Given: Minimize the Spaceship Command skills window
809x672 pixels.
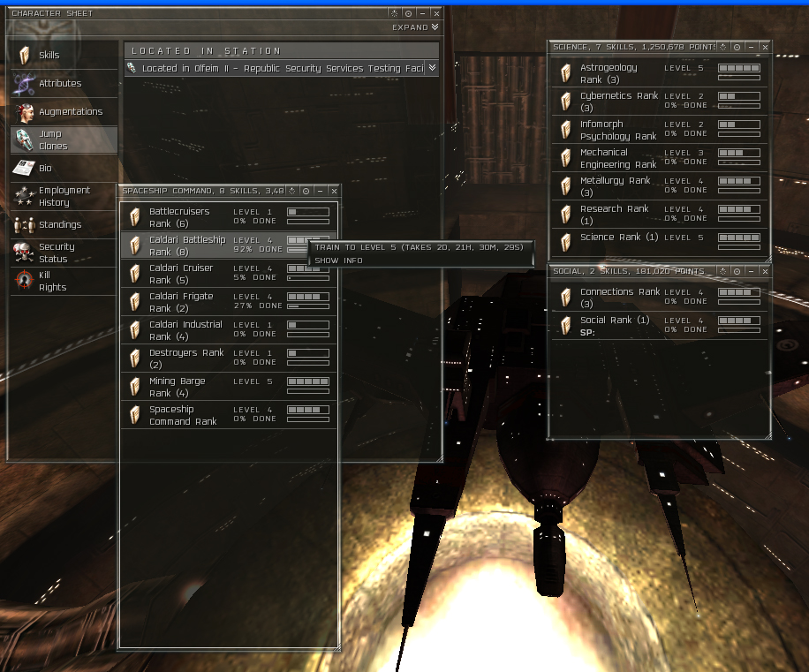Looking at the screenshot, I should pyautogui.click(x=320, y=191).
